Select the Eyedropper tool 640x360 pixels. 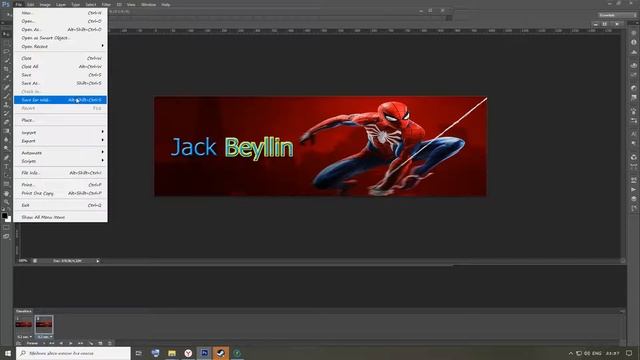(x=6, y=78)
